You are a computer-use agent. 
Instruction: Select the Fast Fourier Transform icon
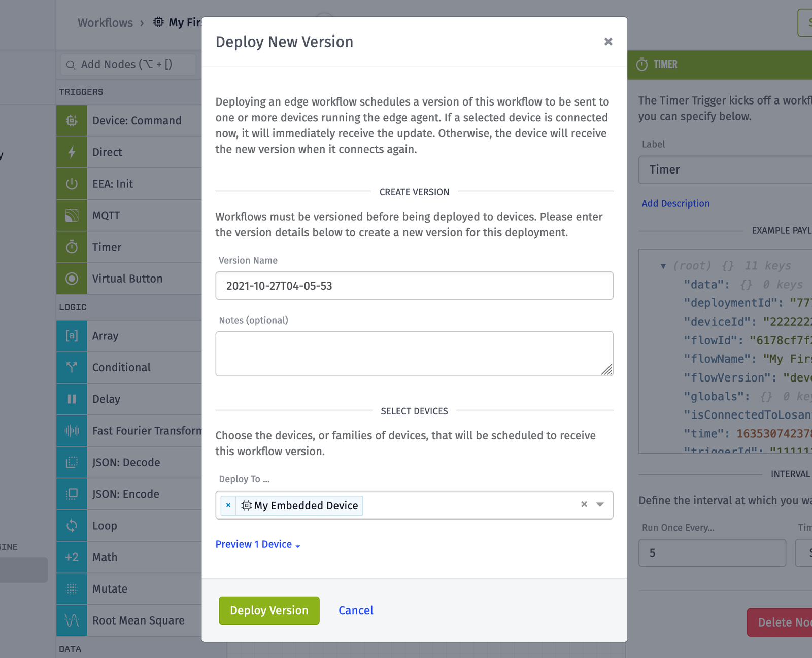(x=72, y=431)
